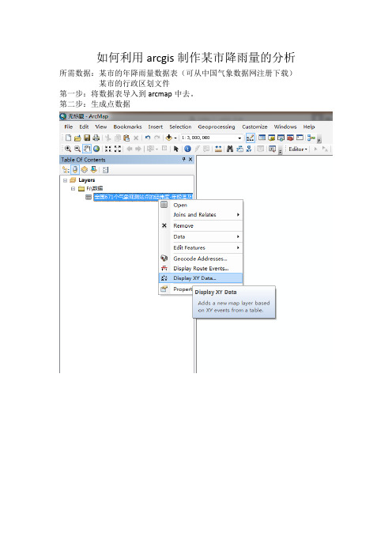Select the Identify tool
The image size is (392, 555).
[x=187, y=149]
